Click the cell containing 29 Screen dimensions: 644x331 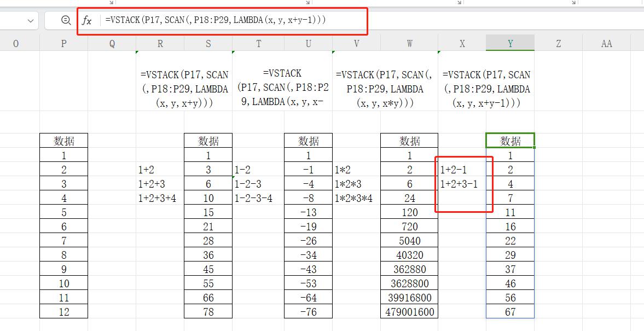510,255
